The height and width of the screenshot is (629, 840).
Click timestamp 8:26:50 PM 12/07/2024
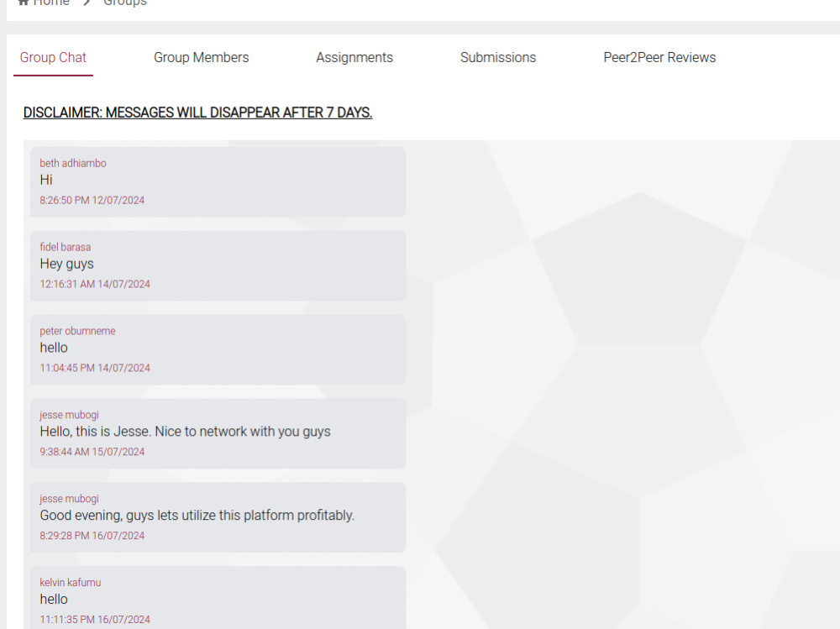click(x=92, y=201)
